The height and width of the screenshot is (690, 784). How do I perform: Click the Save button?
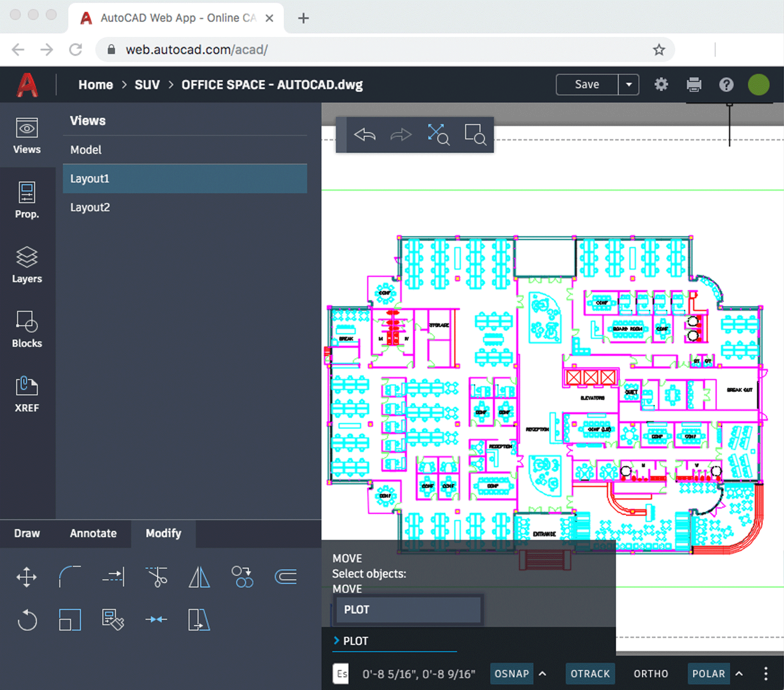pyautogui.click(x=587, y=85)
